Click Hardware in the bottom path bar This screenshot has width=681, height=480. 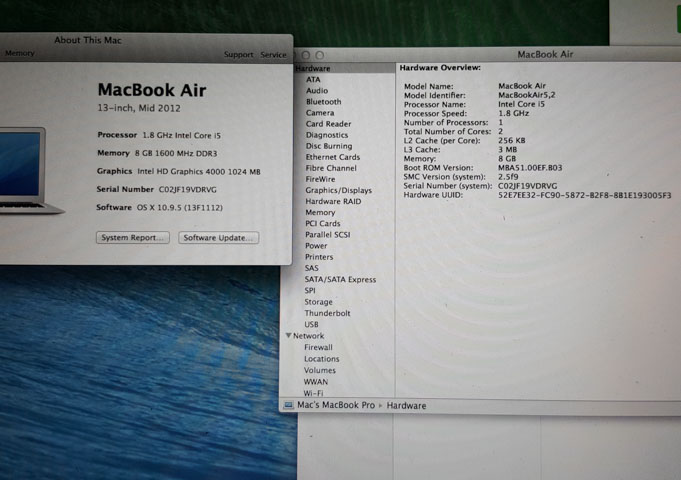[406, 405]
